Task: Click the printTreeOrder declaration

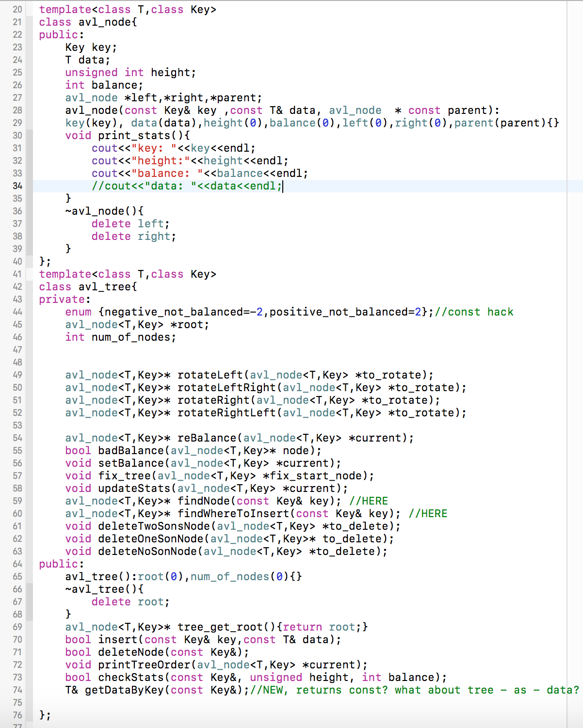Action: coord(216,665)
